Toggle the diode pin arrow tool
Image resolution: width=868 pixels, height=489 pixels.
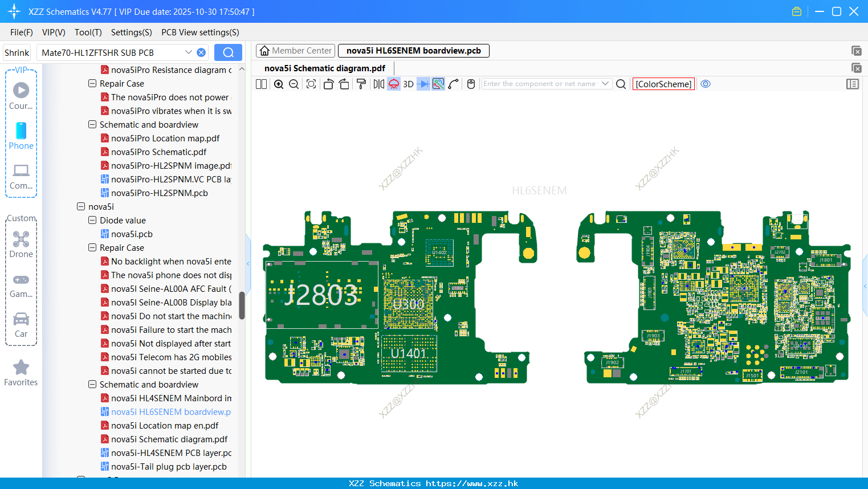(x=423, y=84)
